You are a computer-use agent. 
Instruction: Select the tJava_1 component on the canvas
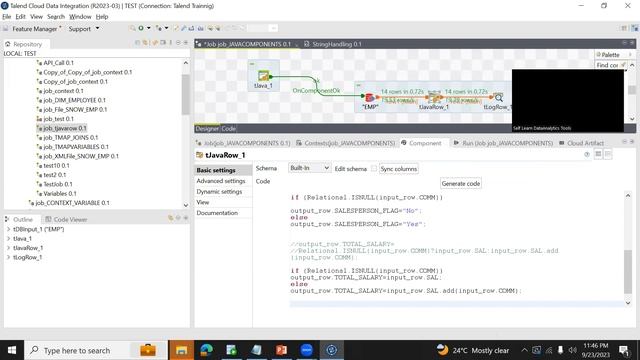tap(263, 76)
